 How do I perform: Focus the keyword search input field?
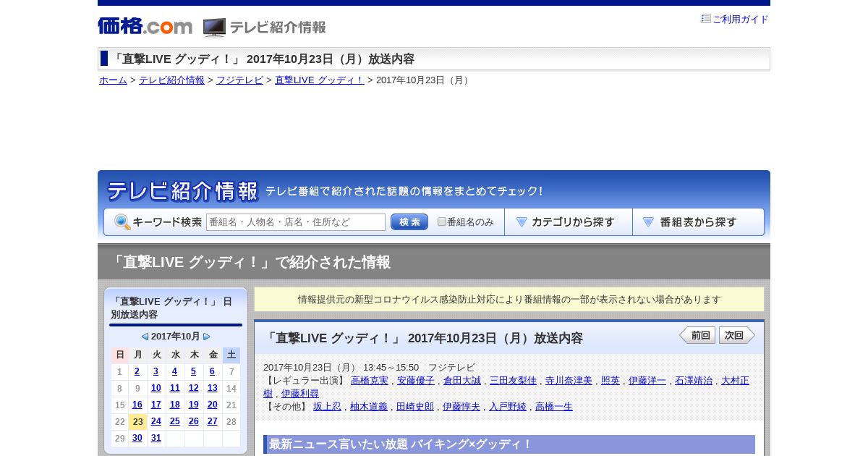pos(296,222)
